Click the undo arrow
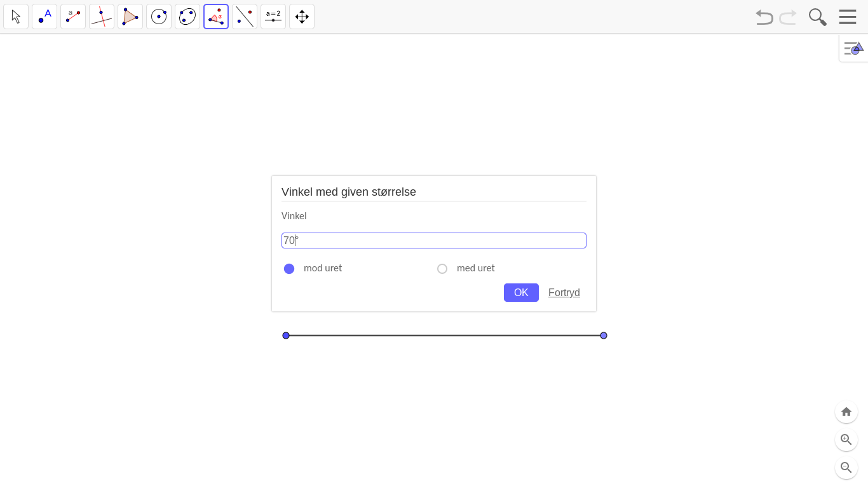868x488 pixels. click(764, 17)
